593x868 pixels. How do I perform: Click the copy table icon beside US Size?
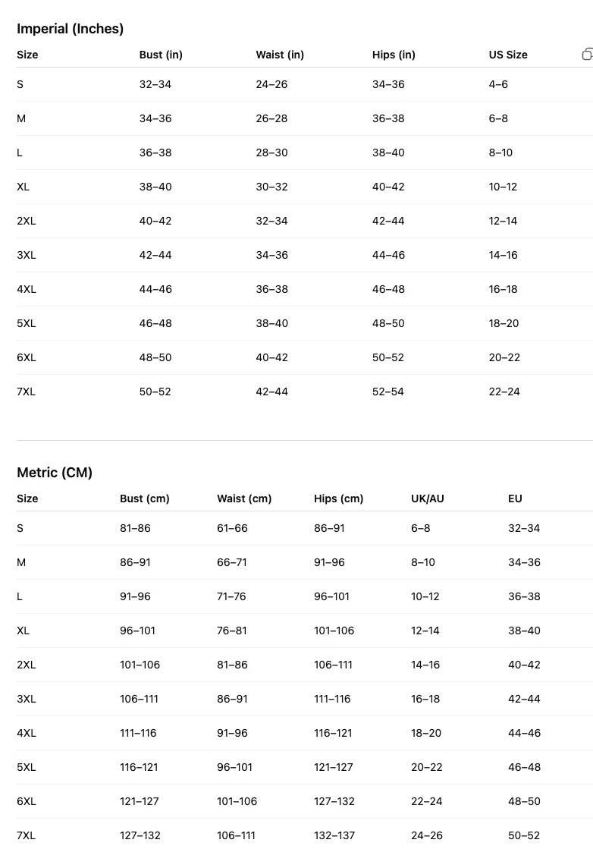click(x=588, y=54)
